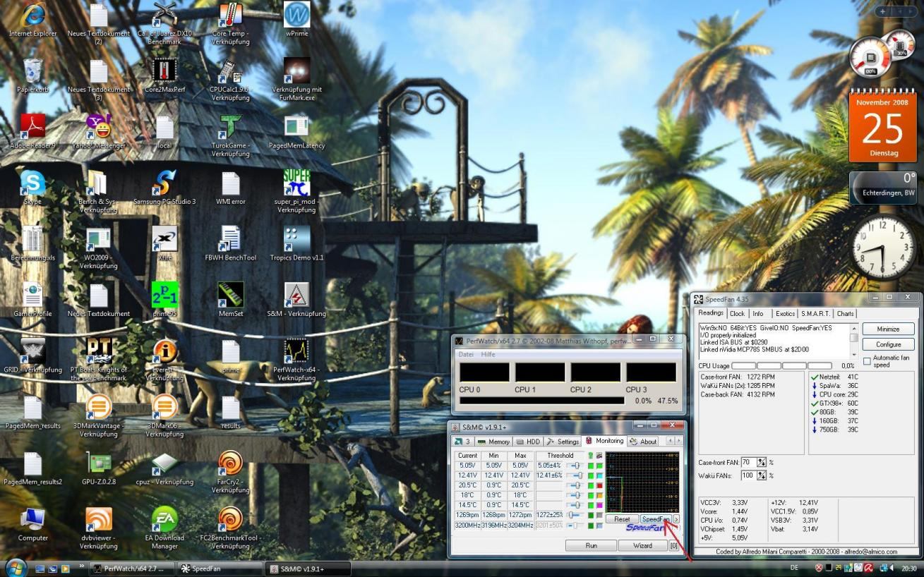Launch the Wizard in S&M
The height and width of the screenshot is (577, 924).
pyautogui.click(x=642, y=545)
